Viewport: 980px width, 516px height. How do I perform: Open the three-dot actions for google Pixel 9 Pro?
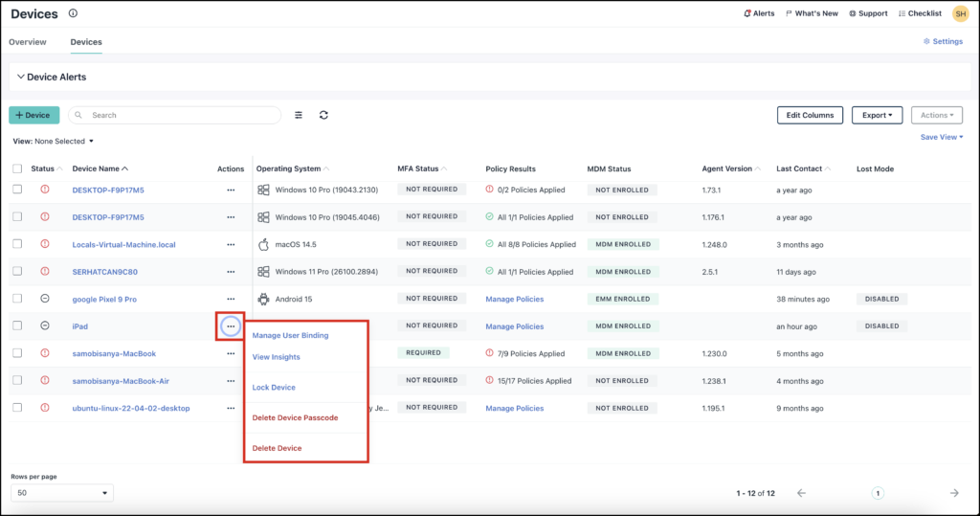pyautogui.click(x=231, y=299)
